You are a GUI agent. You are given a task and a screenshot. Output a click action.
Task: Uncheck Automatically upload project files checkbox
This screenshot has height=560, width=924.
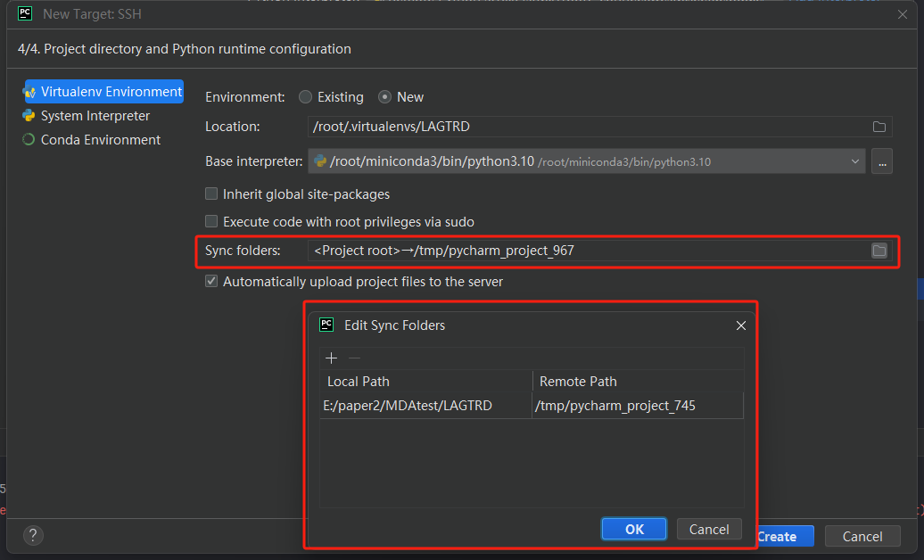point(211,281)
